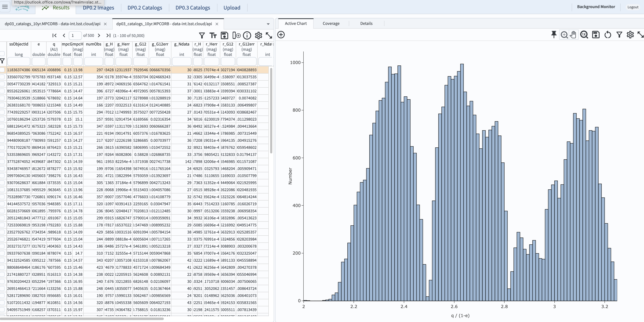Click table horizontal scrollbar thumb
The width and height of the screenshot is (644, 322).
coord(82,318)
